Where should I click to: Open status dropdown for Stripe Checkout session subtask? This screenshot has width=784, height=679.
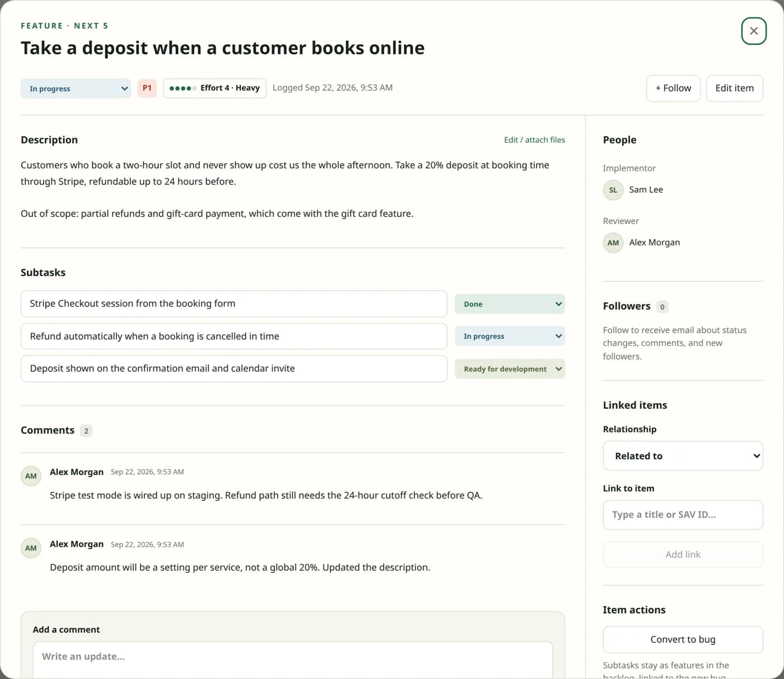coord(510,304)
